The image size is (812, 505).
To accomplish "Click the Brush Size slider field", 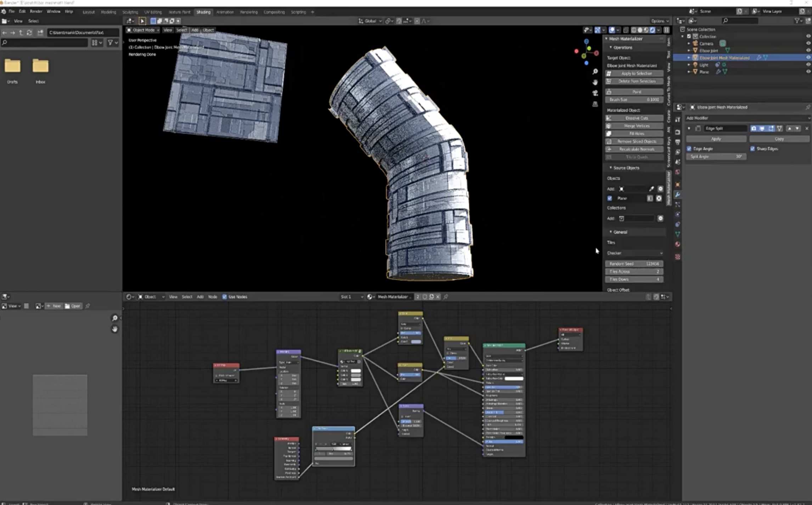I will tap(634, 100).
